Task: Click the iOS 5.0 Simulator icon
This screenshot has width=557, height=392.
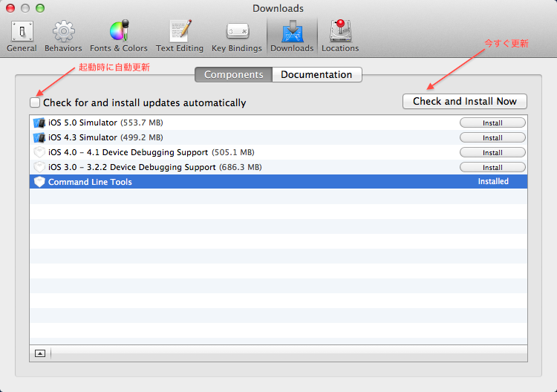Action: coord(39,122)
